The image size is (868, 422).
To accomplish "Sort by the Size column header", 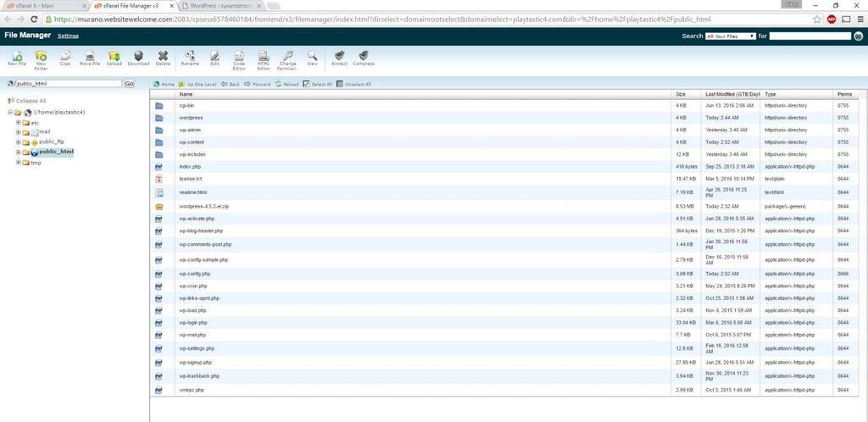I will [x=687, y=95].
